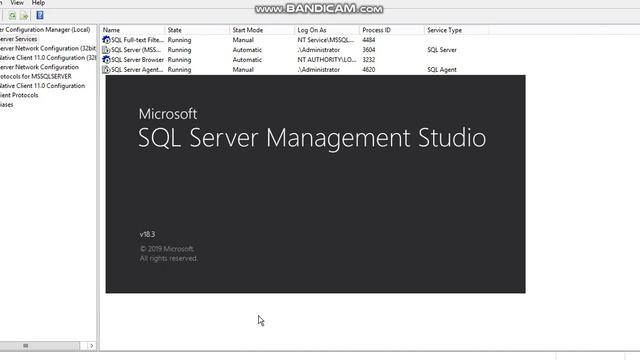This screenshot has width=640, height=360.
Task: Click process ID 3232
Action: [369, 60]
